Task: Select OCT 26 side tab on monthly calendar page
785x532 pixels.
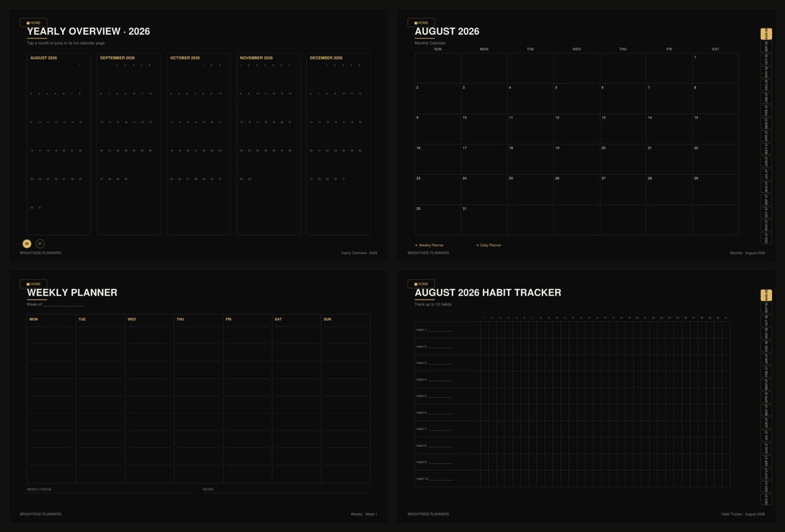Action: [x=766, y=59]
